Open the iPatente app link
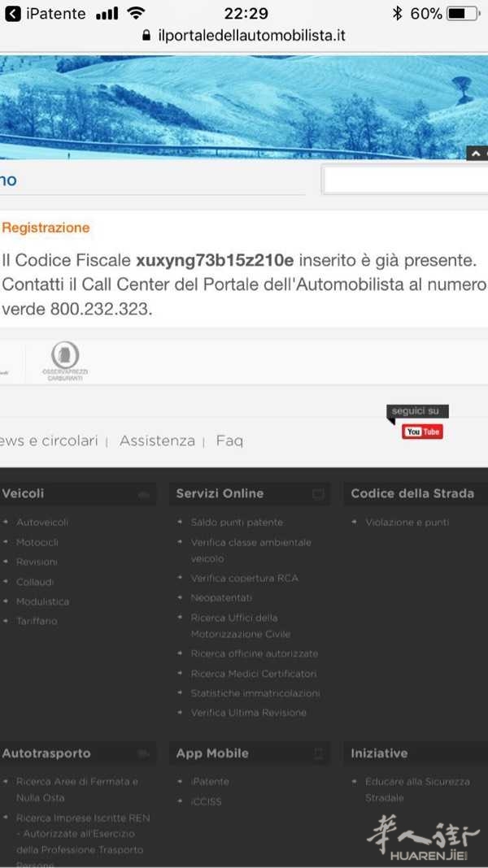488x868 pixels. tap(210, 782)
